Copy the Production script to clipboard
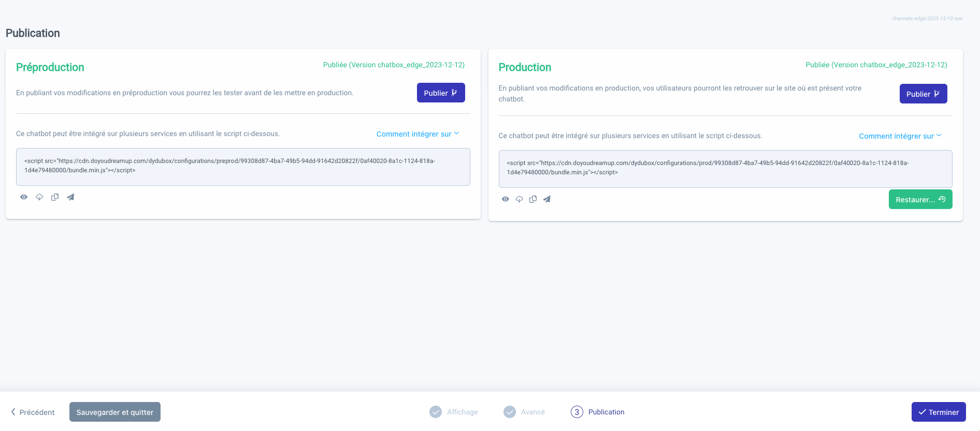This screenshot has width=980, height=431. coord(533,199)
